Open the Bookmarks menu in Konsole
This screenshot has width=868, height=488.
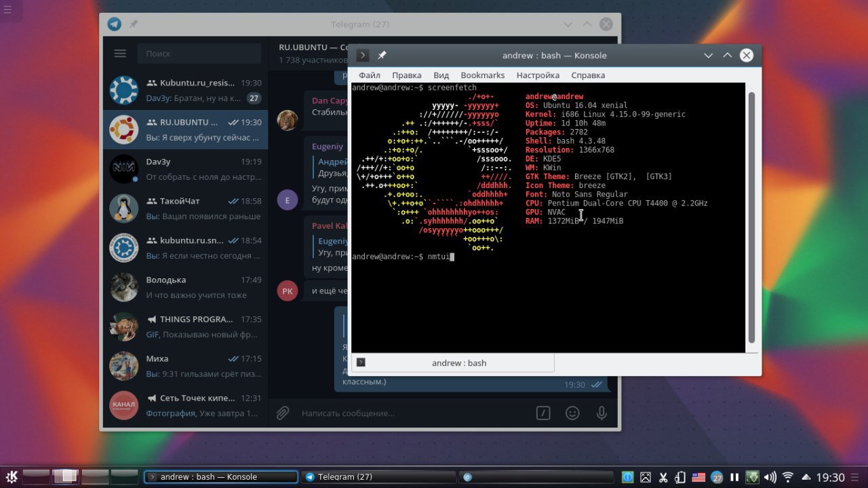click(483, 75)
